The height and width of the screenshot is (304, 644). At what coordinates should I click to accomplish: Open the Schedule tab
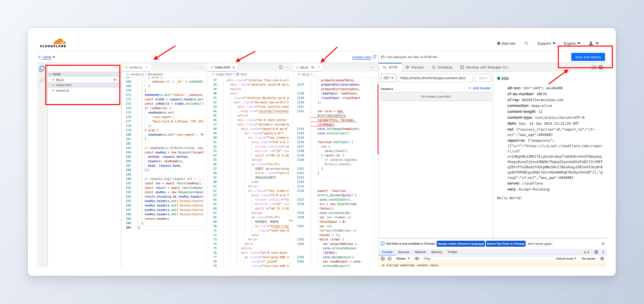tap(442, 67)
